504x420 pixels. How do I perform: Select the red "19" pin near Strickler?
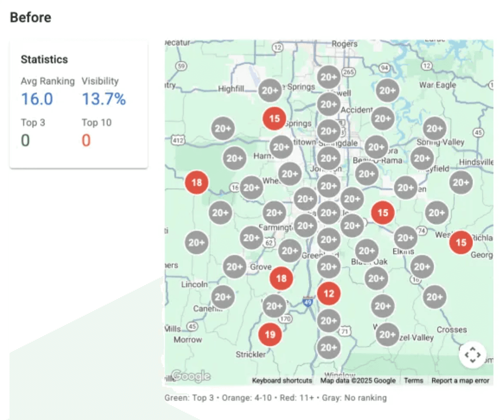270,335
